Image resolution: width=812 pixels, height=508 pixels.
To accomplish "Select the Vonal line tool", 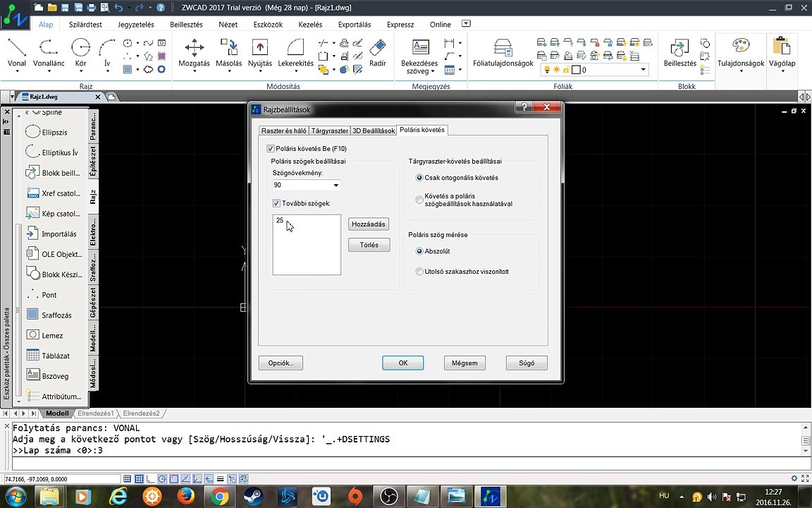I will [17, 54].
